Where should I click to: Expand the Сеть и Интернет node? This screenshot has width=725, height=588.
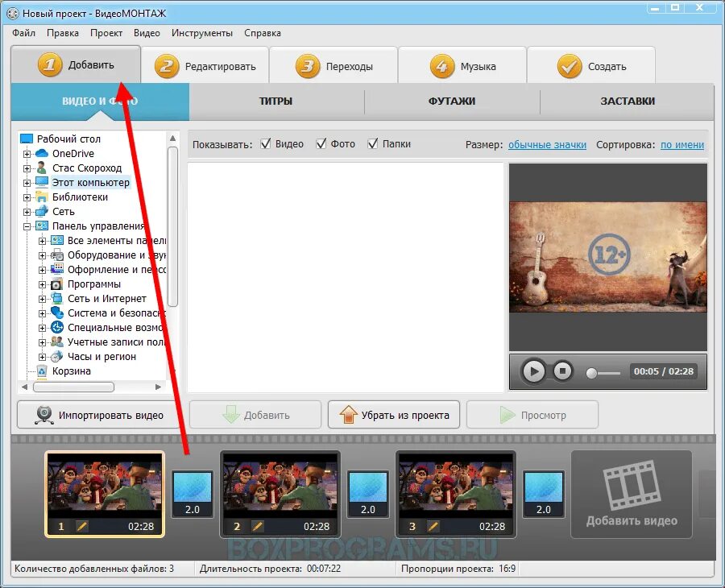click(42, 299)
